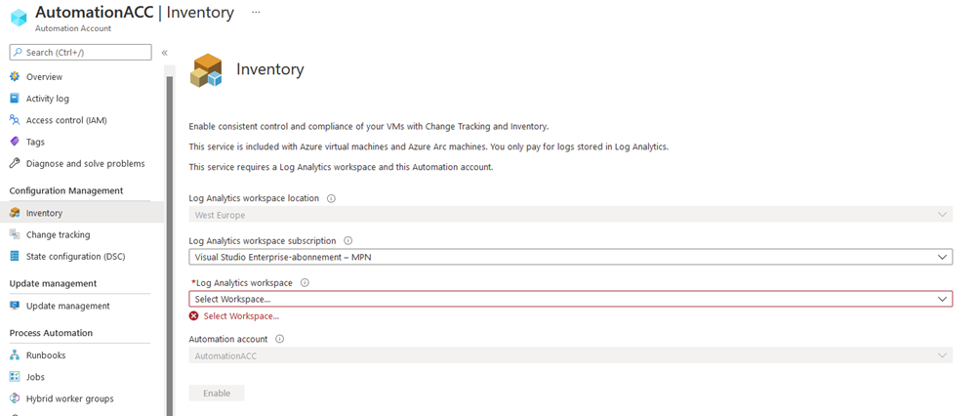Click the Configuration Management section header
Image resolution: width=980 pixels, height=416 pixels.
tap(66, 190)
